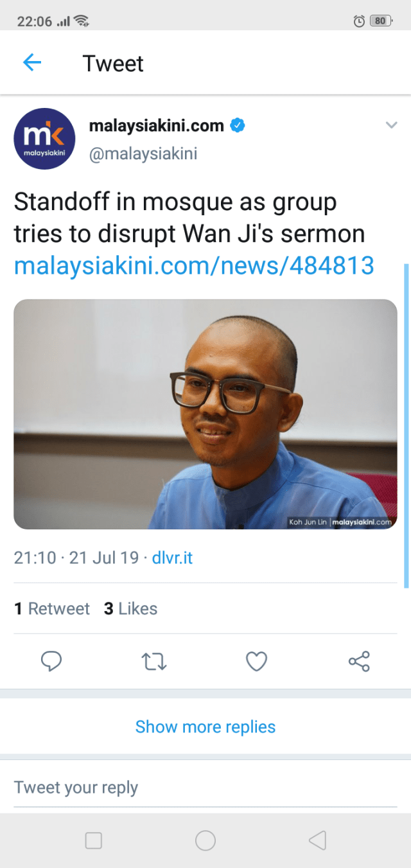This screenshot has width=411, height=868.
Task: Tap the reply speech bubble icon
Action: tap(51, 661)
